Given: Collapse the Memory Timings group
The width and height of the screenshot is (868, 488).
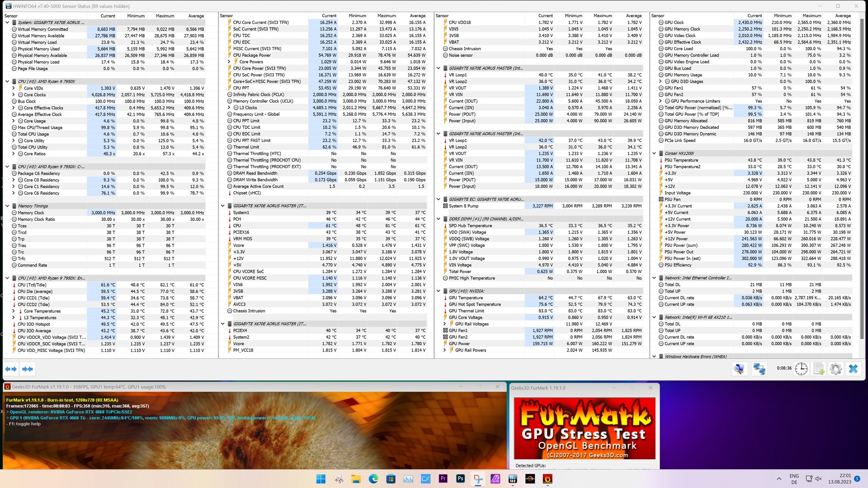Looking at the screenshot, I should coord(7,206).
